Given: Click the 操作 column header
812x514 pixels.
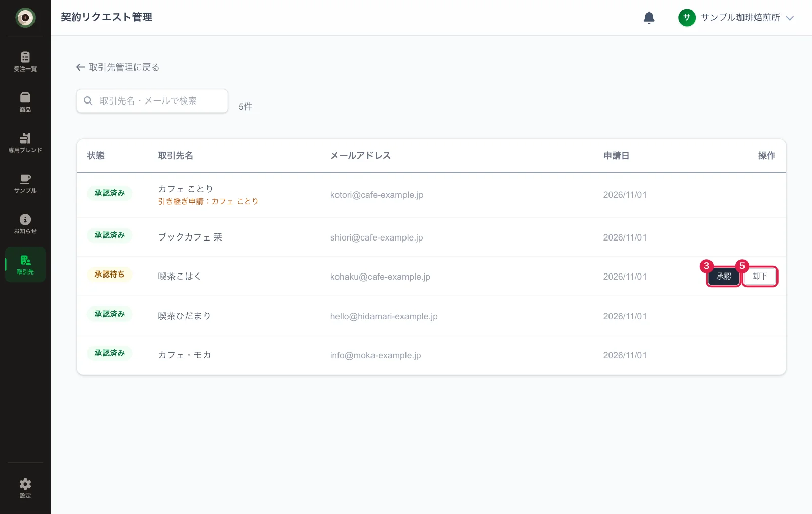Looking at the screenshot, I should click(767, 156).
